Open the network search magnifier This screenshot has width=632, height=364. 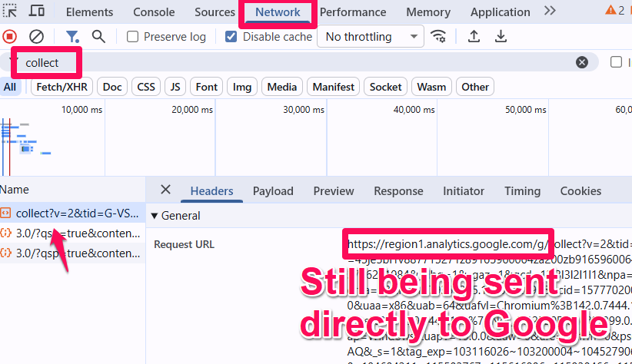click(98, 37)
